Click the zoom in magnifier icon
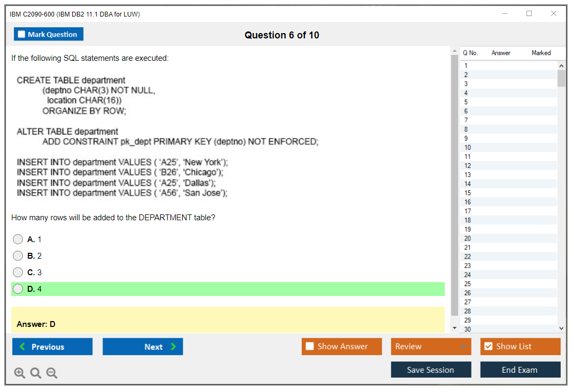This screenshot has height=392, width=574. [20, 373]
